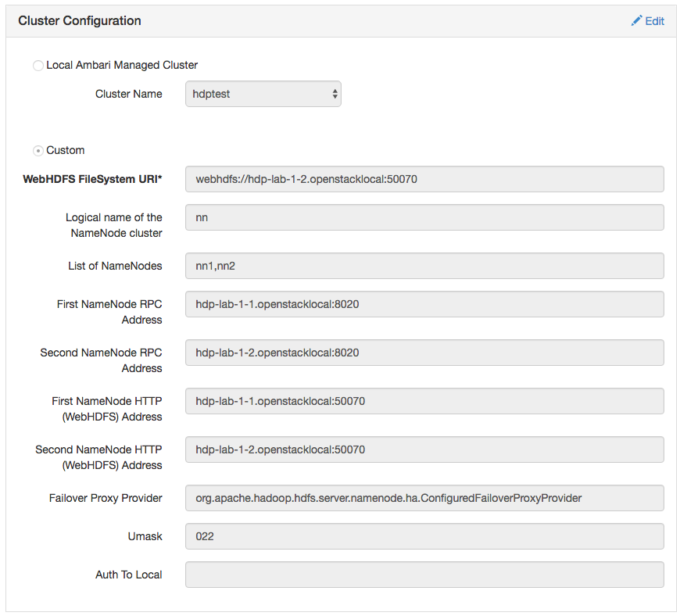This screenshot has width=680, height=616.
Task: Click the Second NameNode HTTP Address field
Action: (424, 449)
